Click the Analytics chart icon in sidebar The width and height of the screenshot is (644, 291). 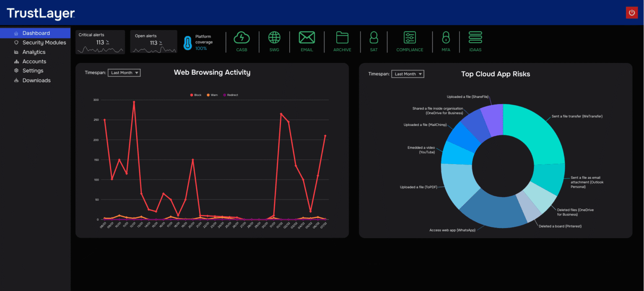pyautogui.click(x=16, y=52)
